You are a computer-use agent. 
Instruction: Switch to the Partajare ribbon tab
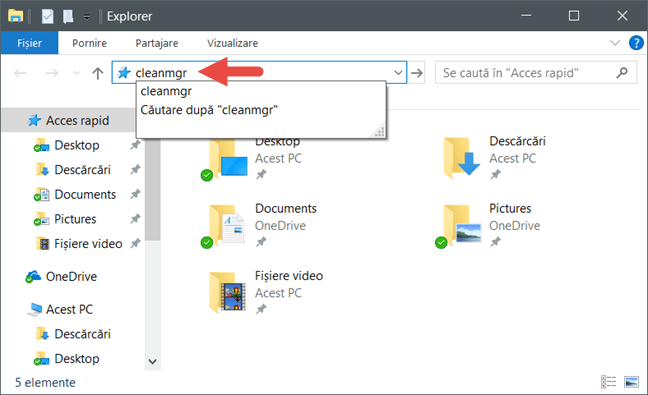[x=157, y=43]
